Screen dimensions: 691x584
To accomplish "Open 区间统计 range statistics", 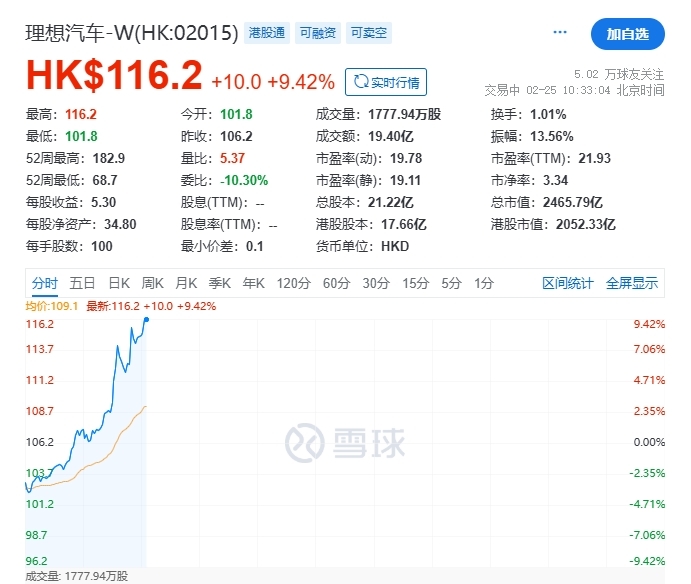I will point(568,283).
